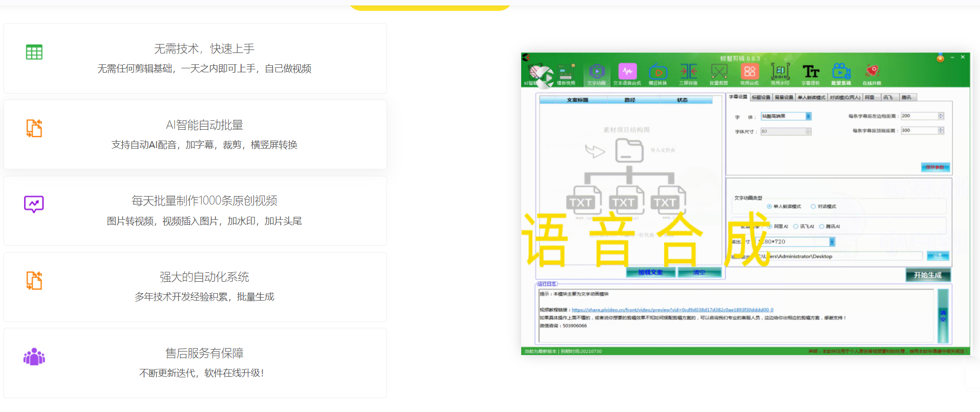Open the 单人朗读模式 settings tab

(812, 98)
